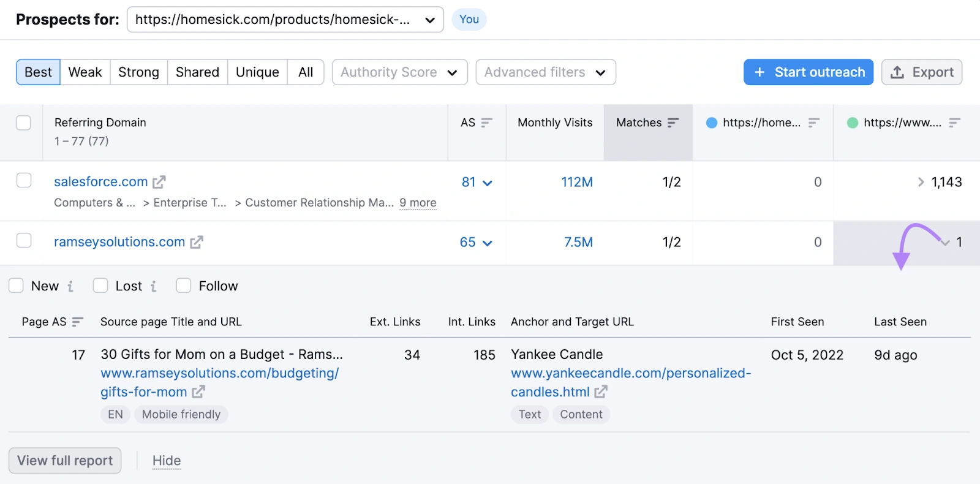
Task: Expand salesforce.com AS 81 chevron
Action: click(x=488, y=183)
